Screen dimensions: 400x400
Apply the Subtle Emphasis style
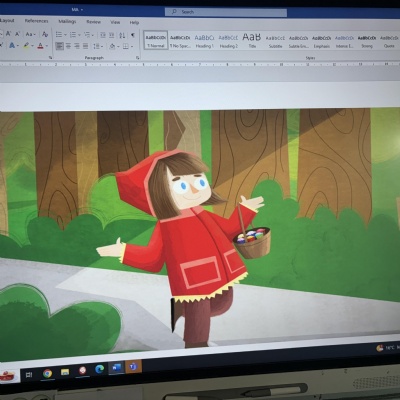(298, 42)
